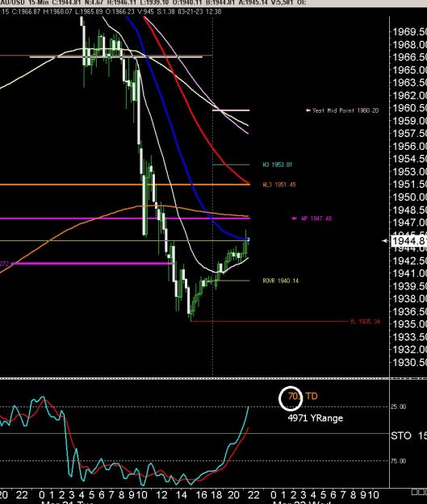The image size is (427, 504).
Task: Click the 75.00 stochastic level label
Action: point(399,461)
